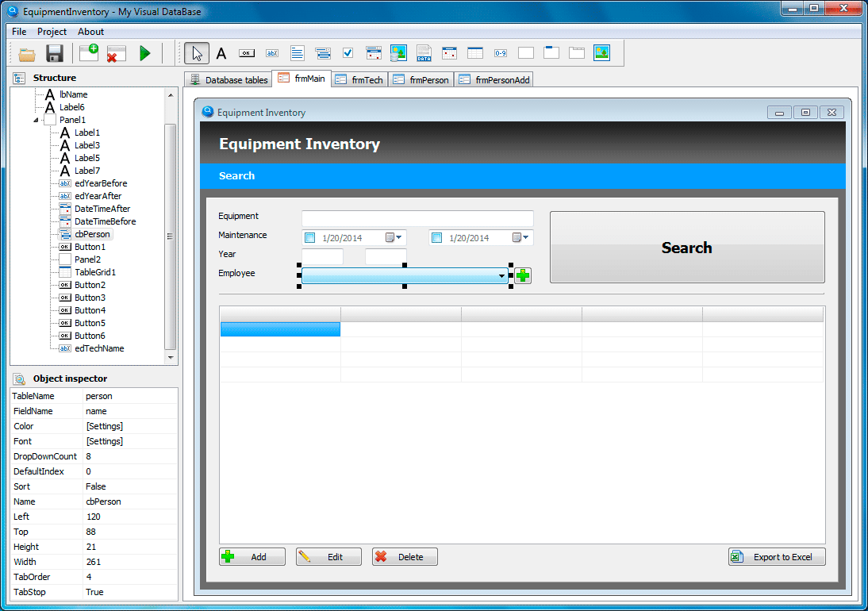Pick the OK Button component tool

point(246,53)
